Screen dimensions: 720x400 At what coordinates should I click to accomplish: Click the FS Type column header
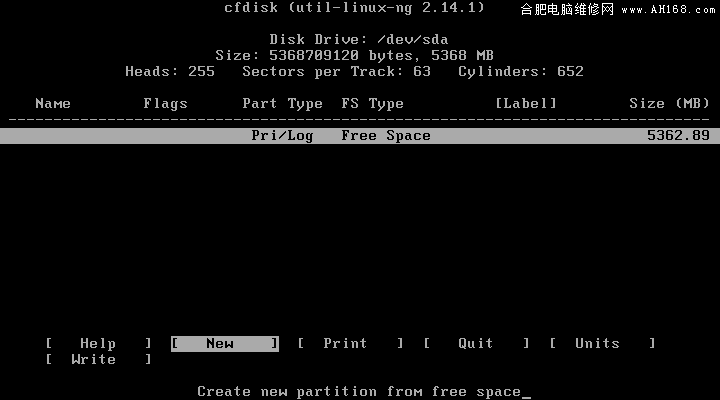pos(372,104)
